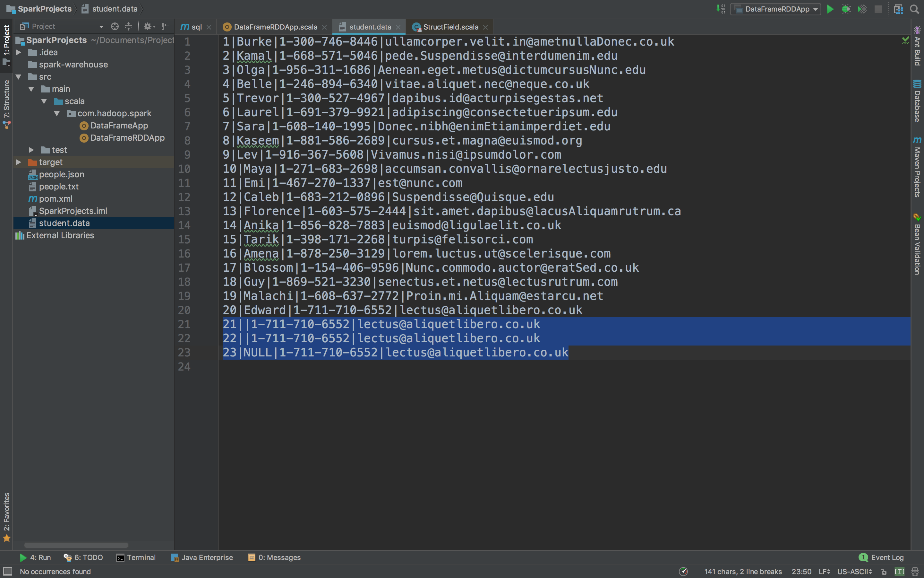Collapse the src folder

pyautogui.click(x=18, y=77)
